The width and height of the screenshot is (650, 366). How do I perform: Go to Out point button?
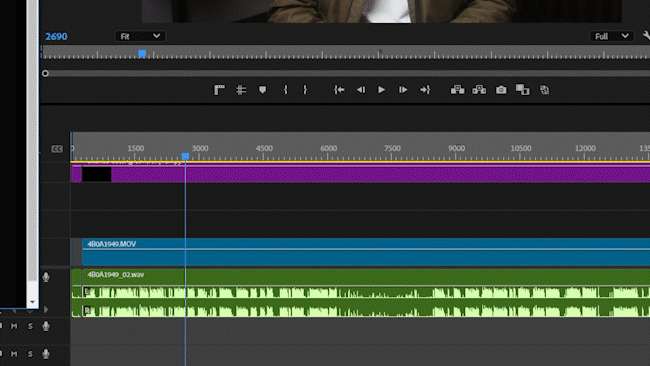tap(424, 90)
